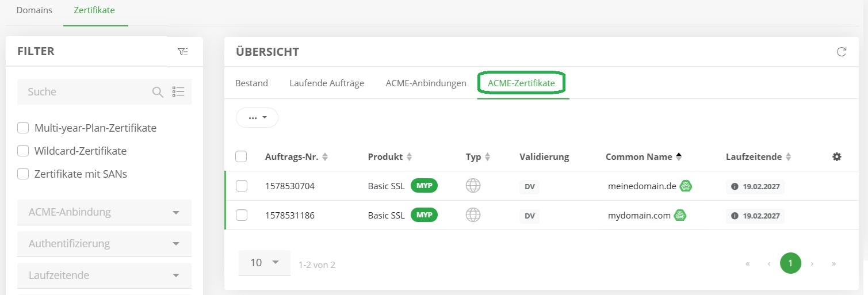Image resolution: width=868 pixels, height=295 pixels.
Task: Click the green badge icon next to mydomain.com
Action: (x=680, y=215)
